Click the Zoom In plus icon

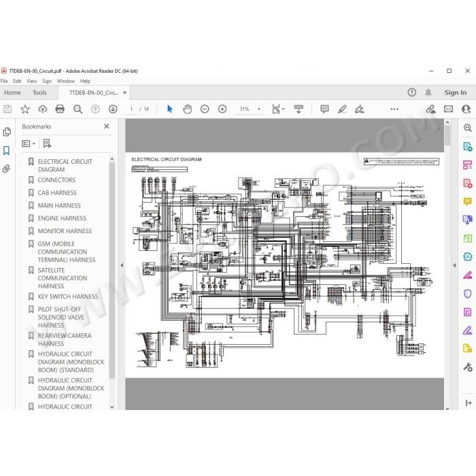coord(222,109)
